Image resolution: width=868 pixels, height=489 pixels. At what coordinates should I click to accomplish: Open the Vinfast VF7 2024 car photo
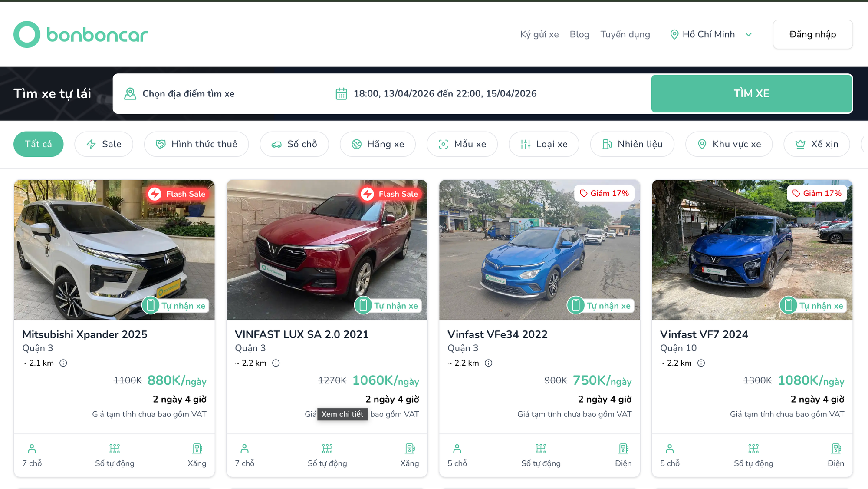752,250
